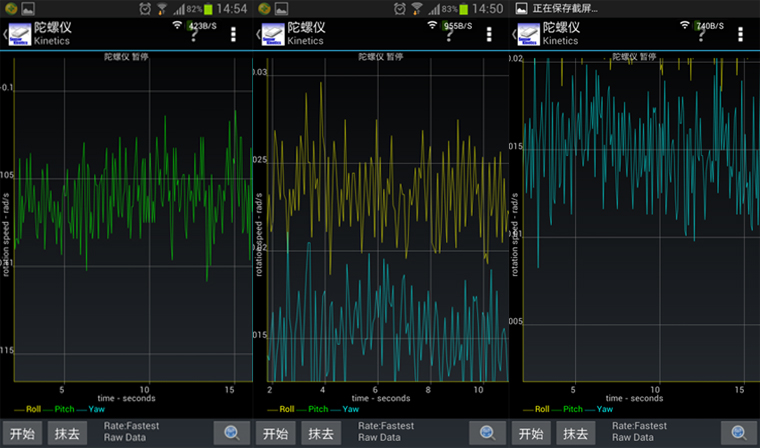Tap the magnifier zoom icon in the left screenshot

(x=232, y=433)
